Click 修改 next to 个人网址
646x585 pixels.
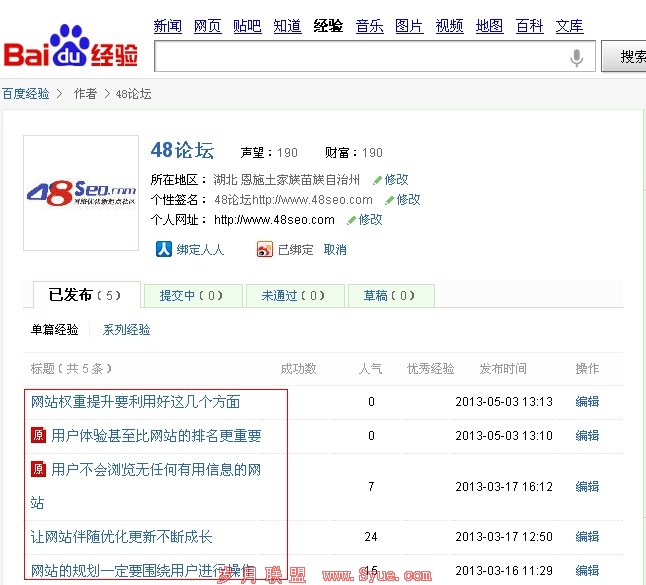click(370, 220)
